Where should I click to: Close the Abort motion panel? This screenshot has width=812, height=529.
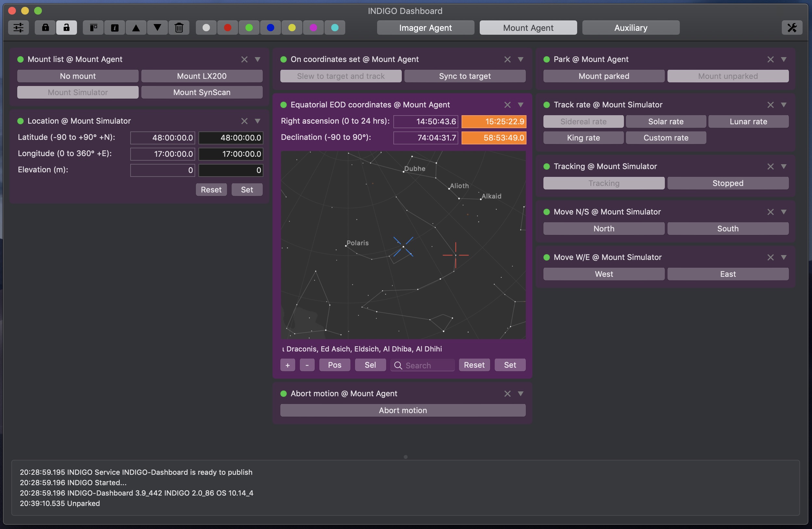(507, 394)
